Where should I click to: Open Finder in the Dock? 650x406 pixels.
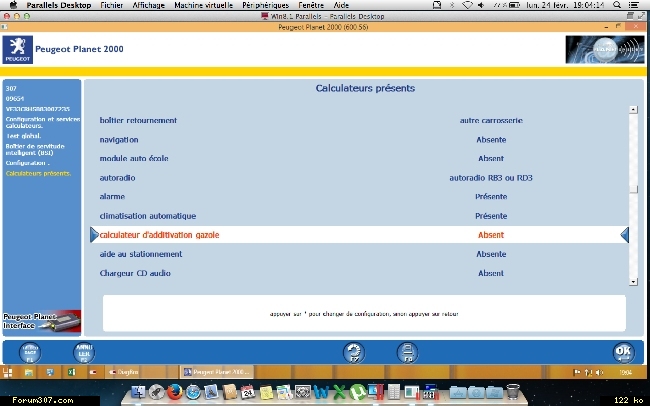click(138, 391)
